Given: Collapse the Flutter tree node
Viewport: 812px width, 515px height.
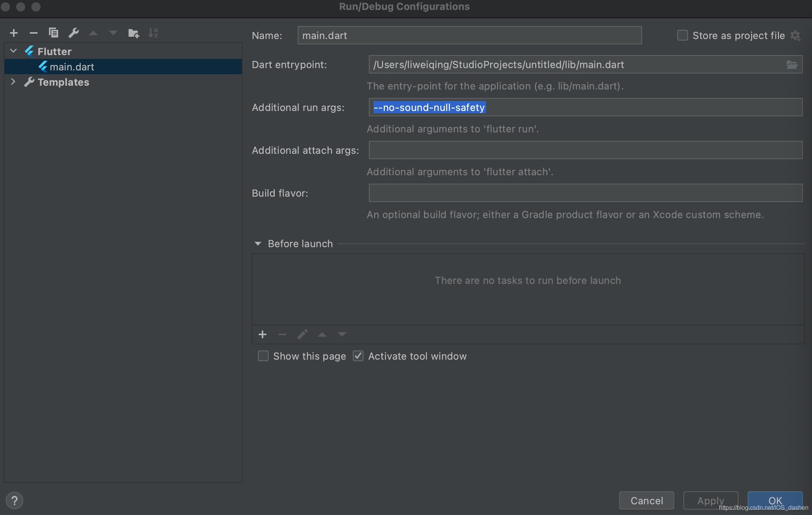Looking at the screenshot, I should pos(13,51).
